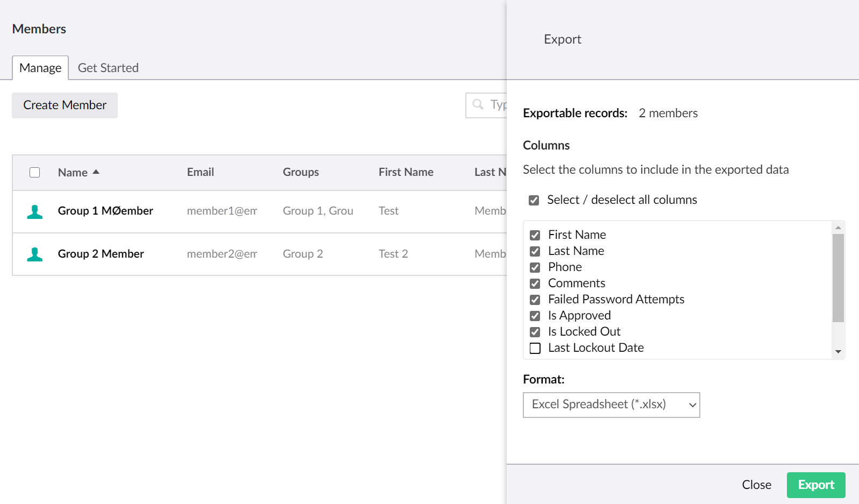Click the columns list scrollbar thumb

(x=838, y=278)
